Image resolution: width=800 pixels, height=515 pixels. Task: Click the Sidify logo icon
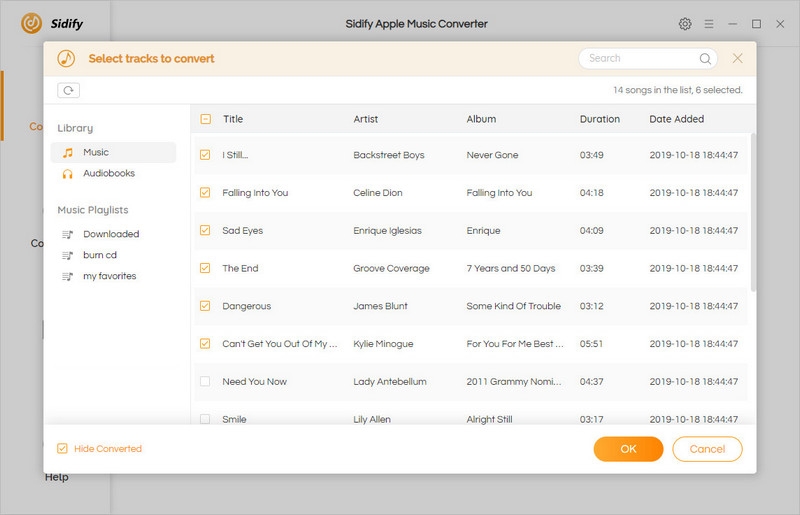[x=32, y=23]
